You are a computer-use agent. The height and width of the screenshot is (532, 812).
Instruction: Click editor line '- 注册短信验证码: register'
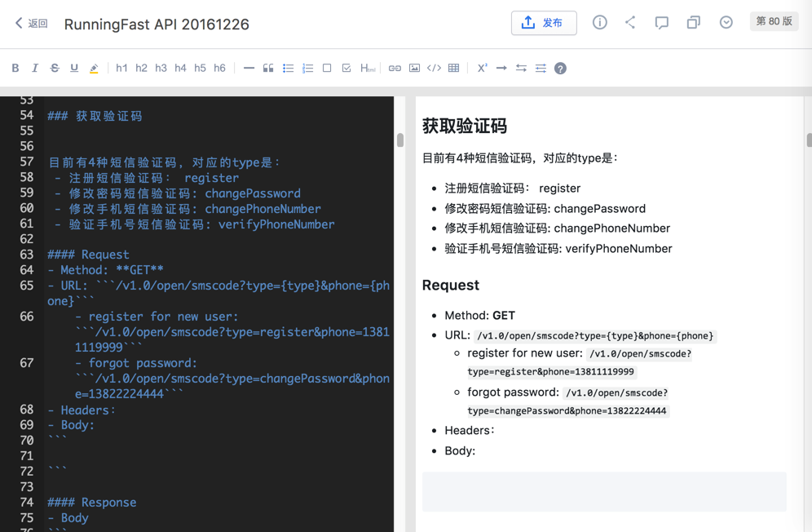[147, 178]
